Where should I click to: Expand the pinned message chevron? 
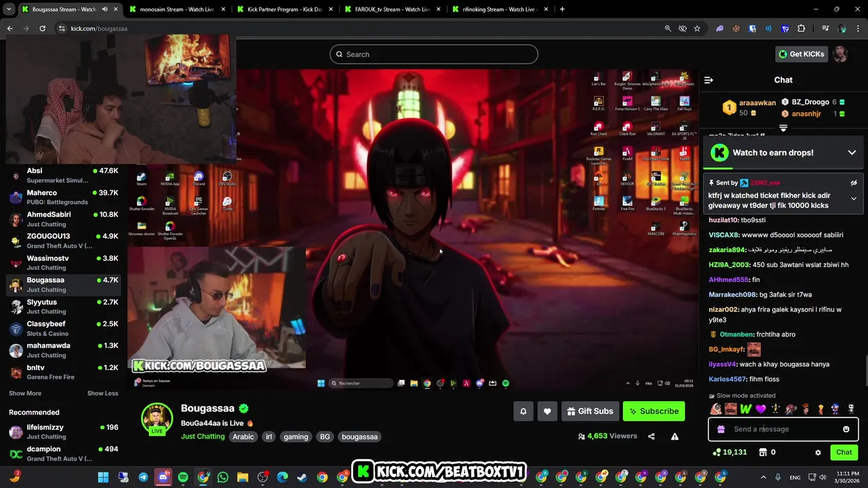click(854, 199)
